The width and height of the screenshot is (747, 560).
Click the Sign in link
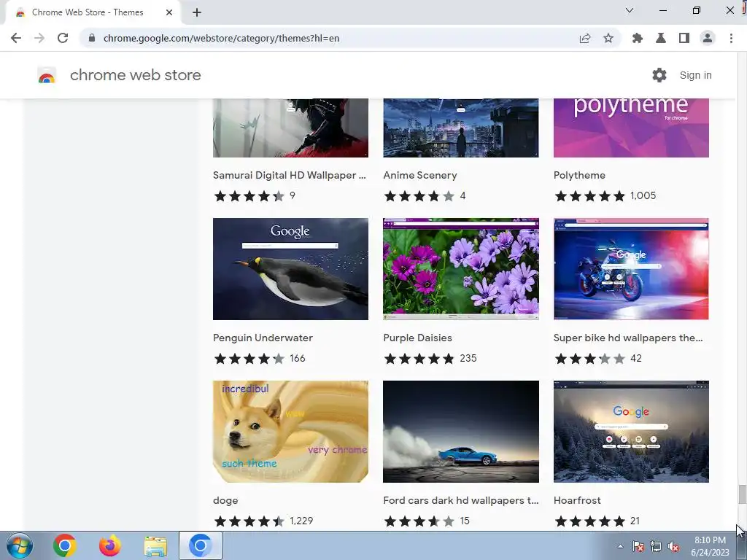pyautogui.click(x=695, y=75)
